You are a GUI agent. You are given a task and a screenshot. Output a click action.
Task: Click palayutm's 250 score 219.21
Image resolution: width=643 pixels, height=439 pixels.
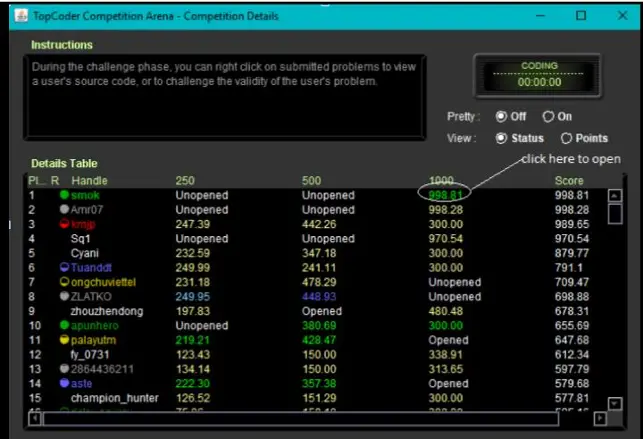[193, 340]
